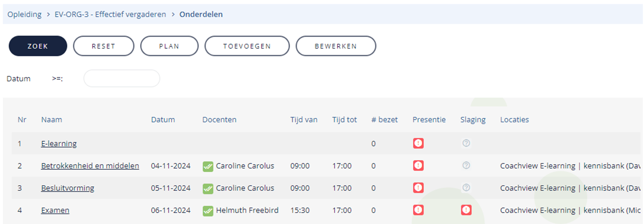Open the Besluitvorming link
The width and height of the screenshot is (644, 224).
coord(68,188)
